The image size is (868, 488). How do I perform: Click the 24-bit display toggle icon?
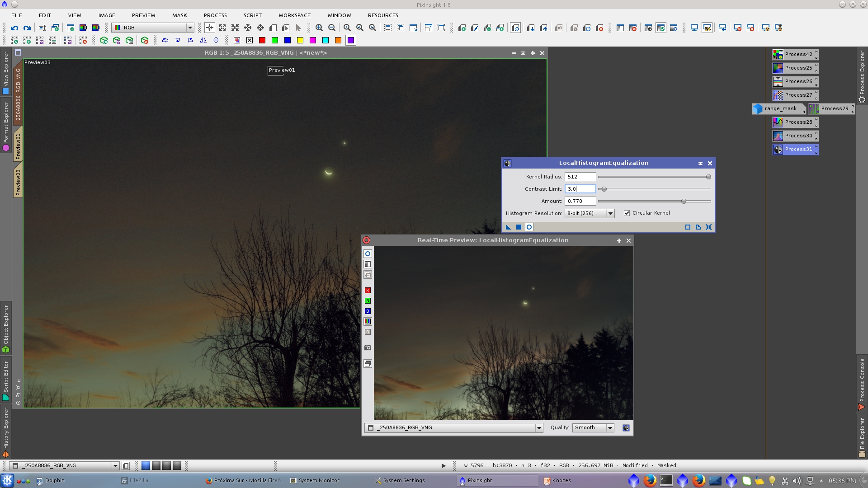coord(708,28)
